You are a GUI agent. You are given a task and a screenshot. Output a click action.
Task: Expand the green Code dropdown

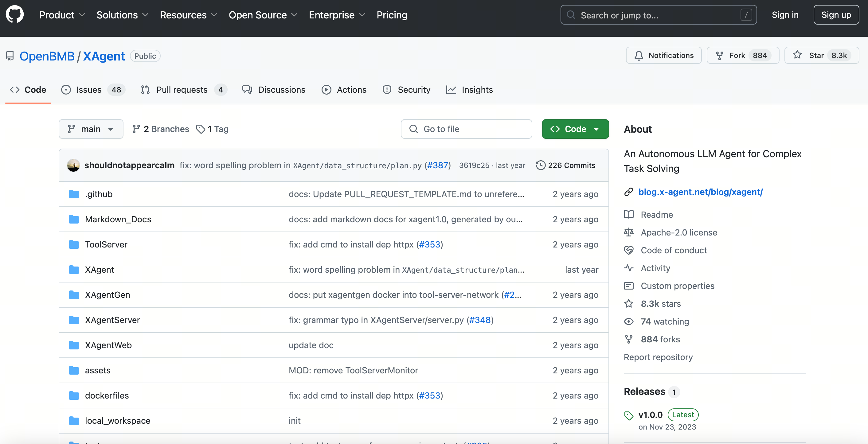click(575, 129)
